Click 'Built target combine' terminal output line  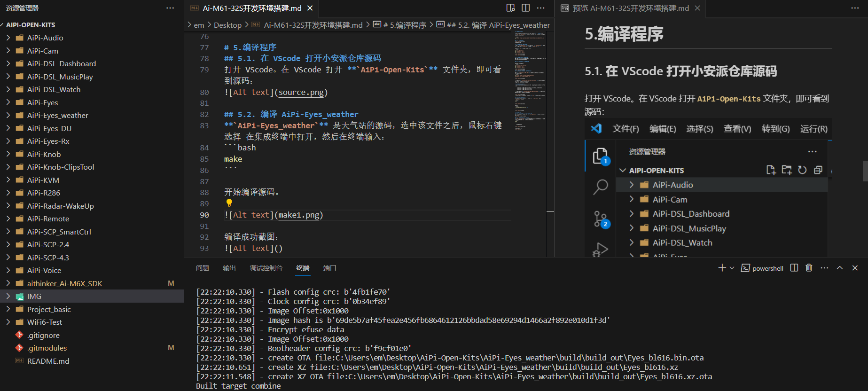pos(238,386)
